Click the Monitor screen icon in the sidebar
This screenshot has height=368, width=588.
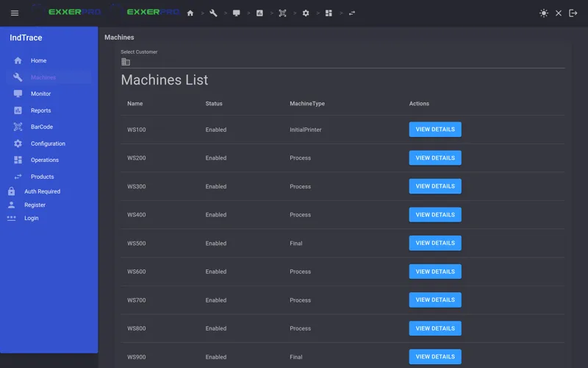(x=18, y=93)
